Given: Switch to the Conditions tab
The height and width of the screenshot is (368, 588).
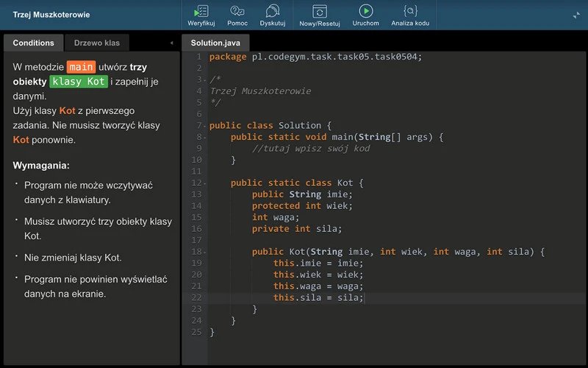Looking at the screenshot, I should pyautogui.click(x=34, y=43).
